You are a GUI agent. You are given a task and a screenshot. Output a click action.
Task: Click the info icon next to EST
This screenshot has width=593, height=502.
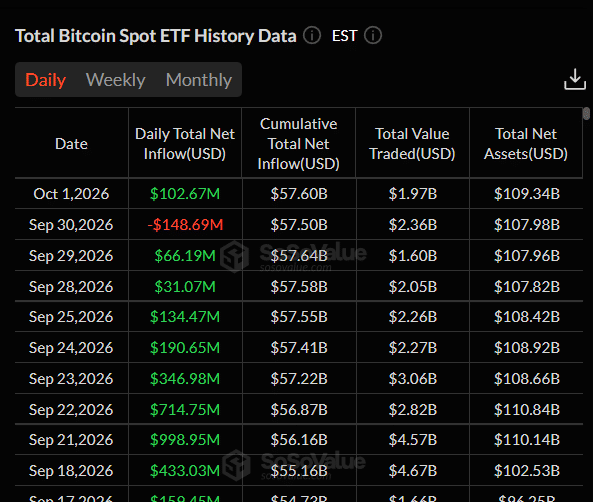click(373, 36)
